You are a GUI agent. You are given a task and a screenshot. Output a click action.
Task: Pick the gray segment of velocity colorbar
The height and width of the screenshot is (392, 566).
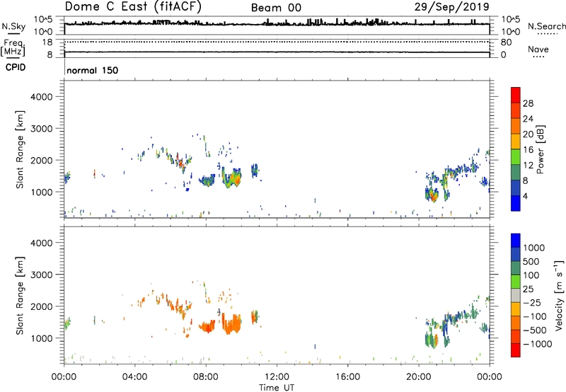(x=516, y=295)
